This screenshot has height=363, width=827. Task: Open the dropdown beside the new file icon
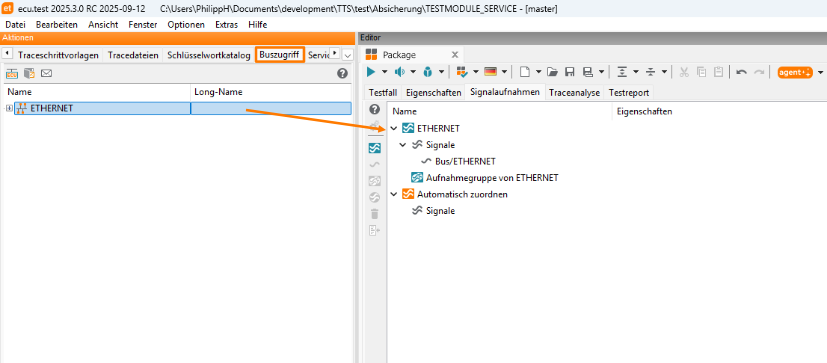coord(538,72)
